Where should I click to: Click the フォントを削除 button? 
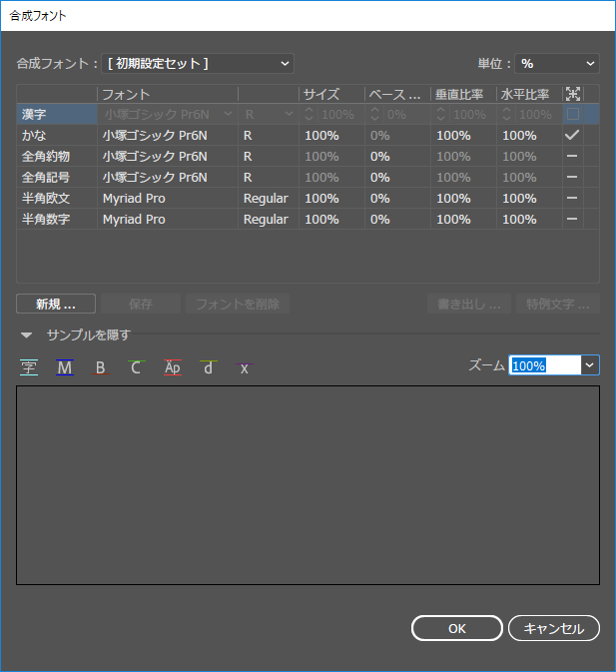[238, 304]
